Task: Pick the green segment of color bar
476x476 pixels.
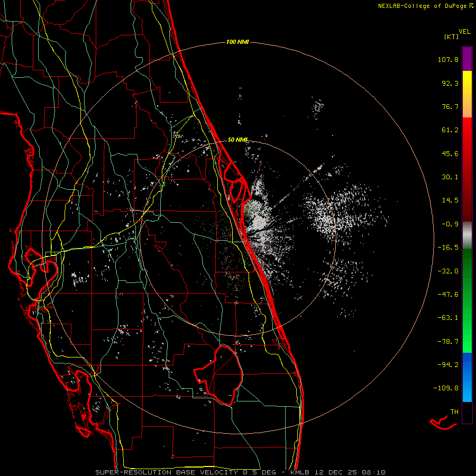Action: click(467, 300)
